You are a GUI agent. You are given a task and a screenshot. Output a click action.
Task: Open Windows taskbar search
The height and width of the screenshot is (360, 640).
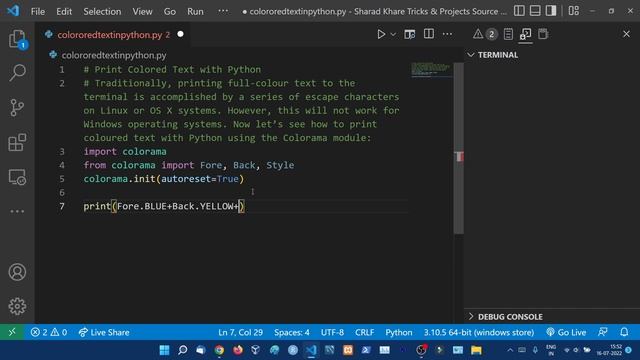182,350
